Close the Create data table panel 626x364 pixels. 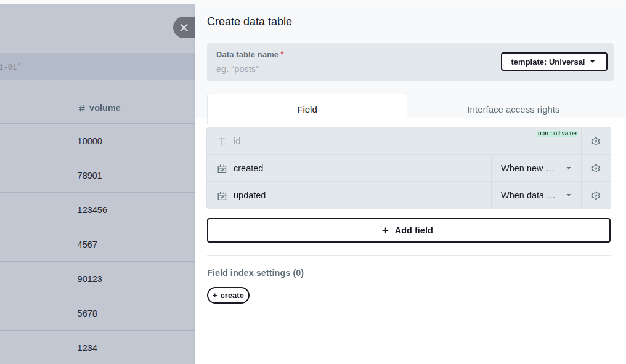point(184,28)
